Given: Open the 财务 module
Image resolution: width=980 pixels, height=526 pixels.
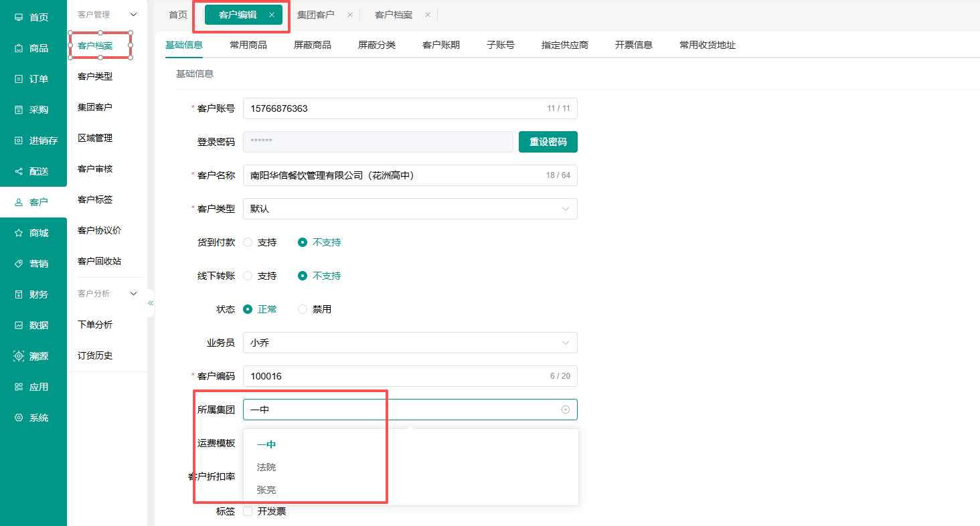Looking at the screenshot, I should [x=33, y=294].
